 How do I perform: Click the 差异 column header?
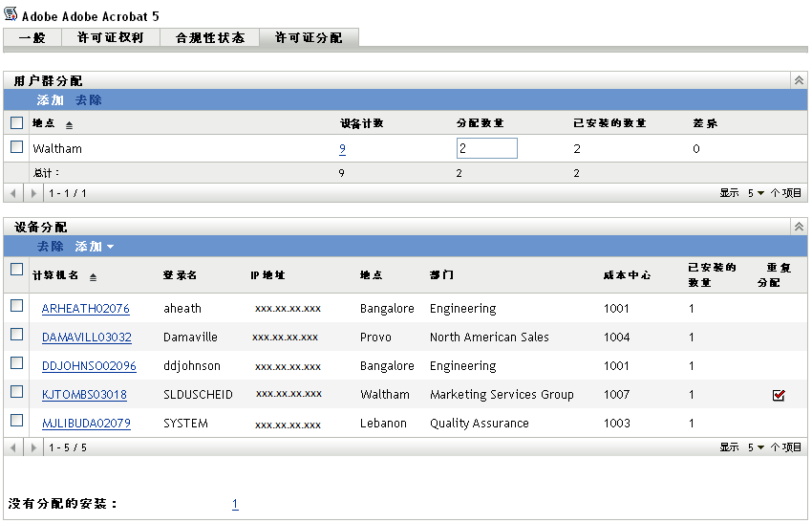(x=705, y=123)
